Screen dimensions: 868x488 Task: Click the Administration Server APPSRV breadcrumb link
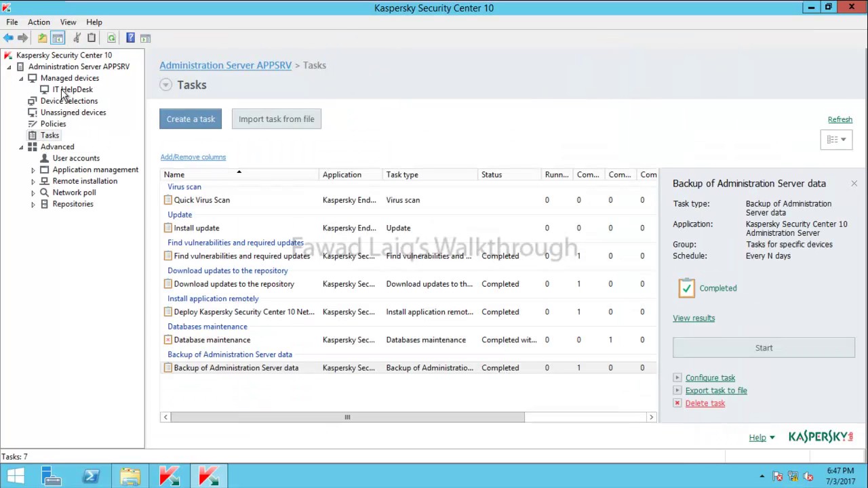[x=225, y=65]
